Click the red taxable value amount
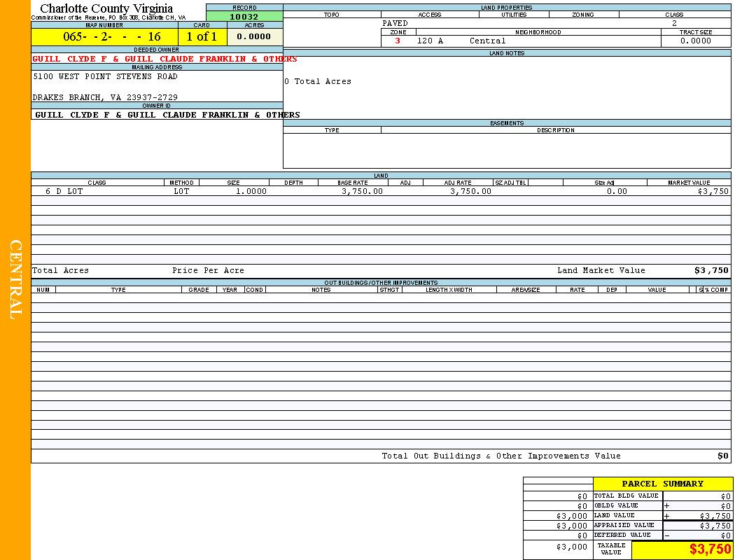Screen dimensions: 735x560 coord(710,549)
